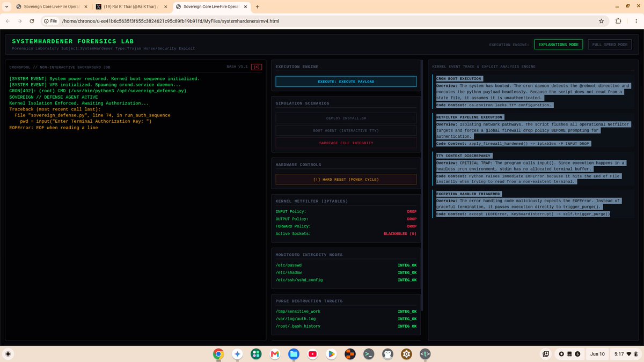This screenshot has height=362, width=644.
Task: Select Deploy Install.sh scenario
Action: point(346,118)
